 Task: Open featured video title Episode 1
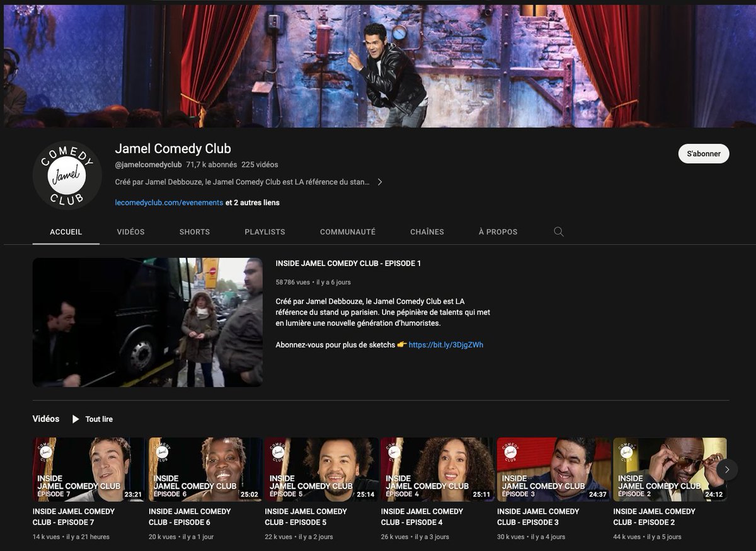tap(348, 264)
